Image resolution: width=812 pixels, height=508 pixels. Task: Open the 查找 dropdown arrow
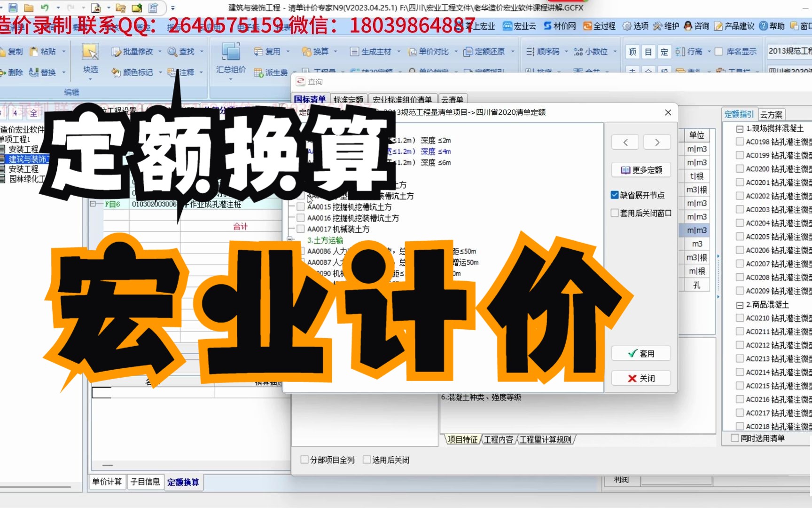tap(202, 51)
